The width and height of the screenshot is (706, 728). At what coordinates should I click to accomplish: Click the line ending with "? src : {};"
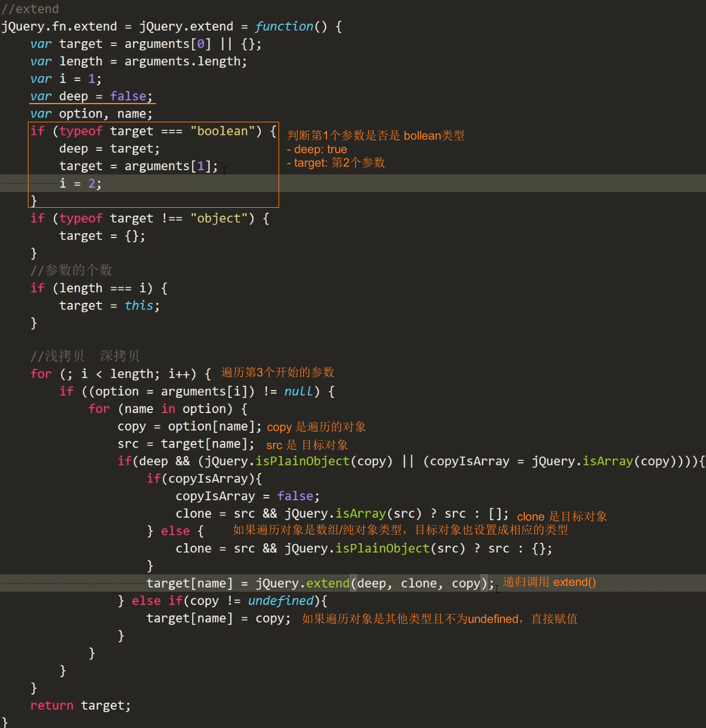point(364,549)
